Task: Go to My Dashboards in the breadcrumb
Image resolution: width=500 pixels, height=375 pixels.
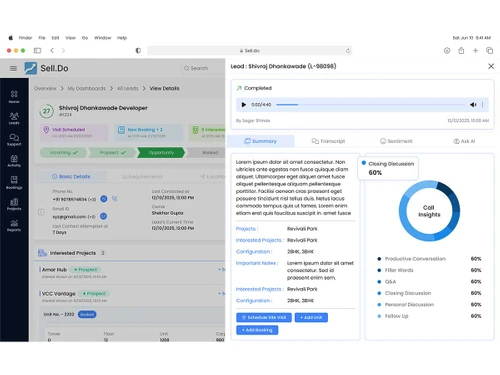Action: click(x=86, y=88)
